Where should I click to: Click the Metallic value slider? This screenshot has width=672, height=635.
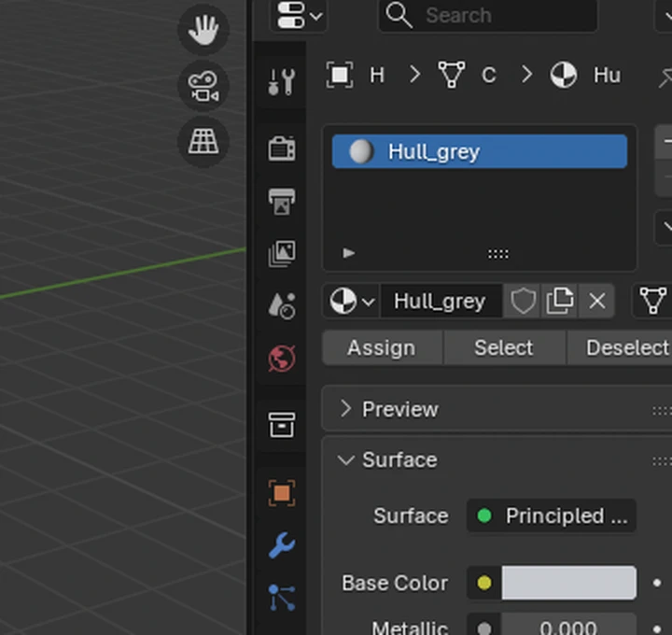click(568, 626)
